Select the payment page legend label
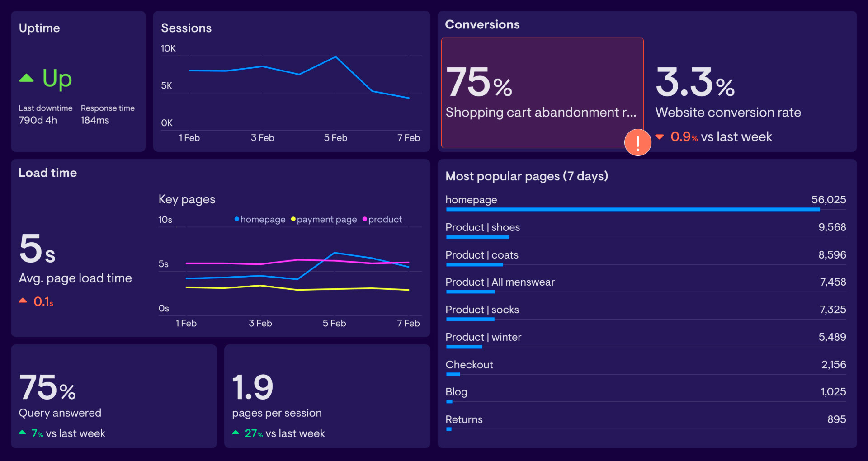868x461 pixels. tap(327, 220)
